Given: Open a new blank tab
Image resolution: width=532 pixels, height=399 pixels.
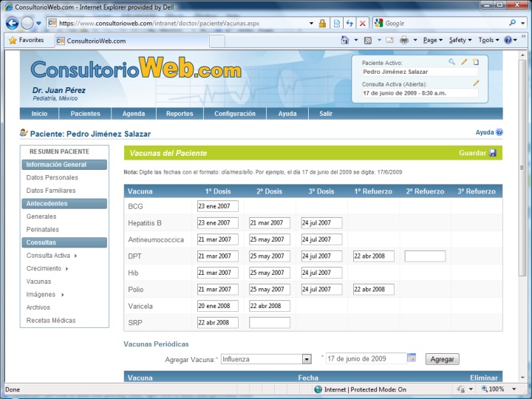Looking at the screenshot, I should [x=217, y=41].
